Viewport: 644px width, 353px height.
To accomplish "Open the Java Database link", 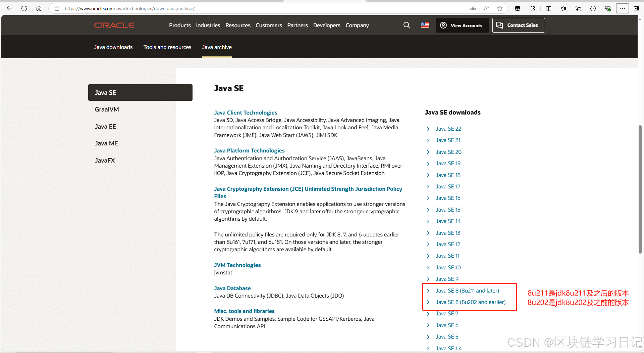I will tap(232, 288).
